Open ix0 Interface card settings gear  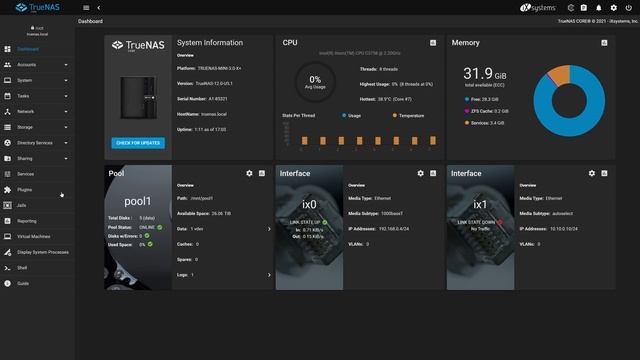[x=420, y=173]
